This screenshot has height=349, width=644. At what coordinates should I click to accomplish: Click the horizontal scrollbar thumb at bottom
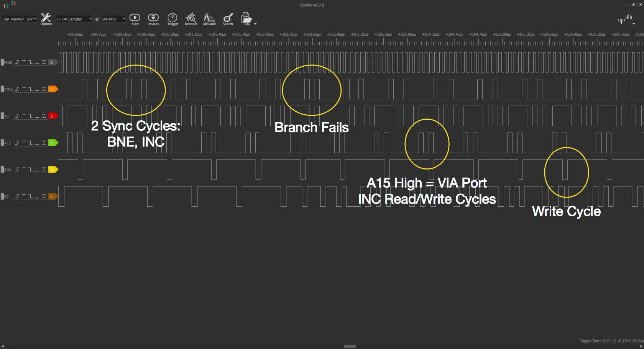tap(350, 346)
